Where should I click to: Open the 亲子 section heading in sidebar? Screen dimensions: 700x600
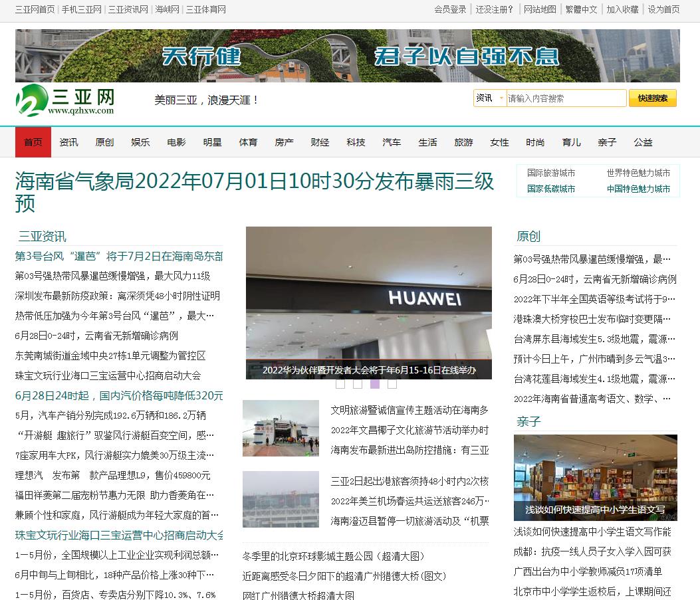click(x=528, y=421)
